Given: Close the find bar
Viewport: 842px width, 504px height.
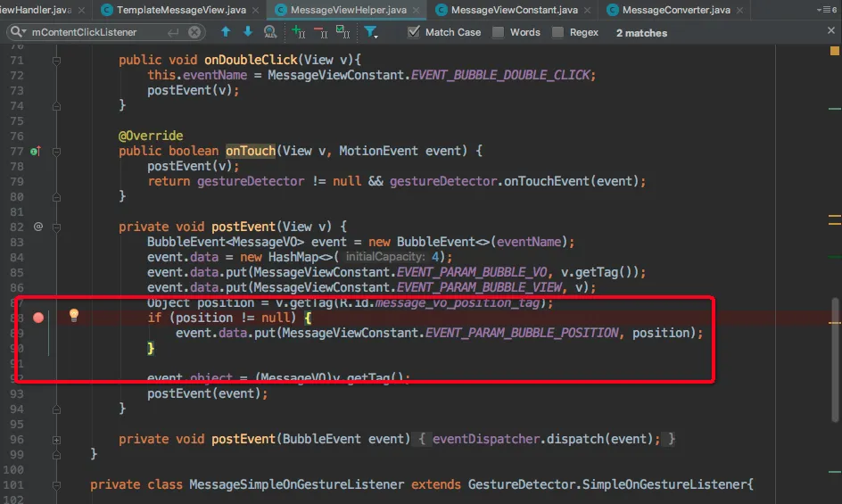Looking at the screenshot, I should point(831,30).
